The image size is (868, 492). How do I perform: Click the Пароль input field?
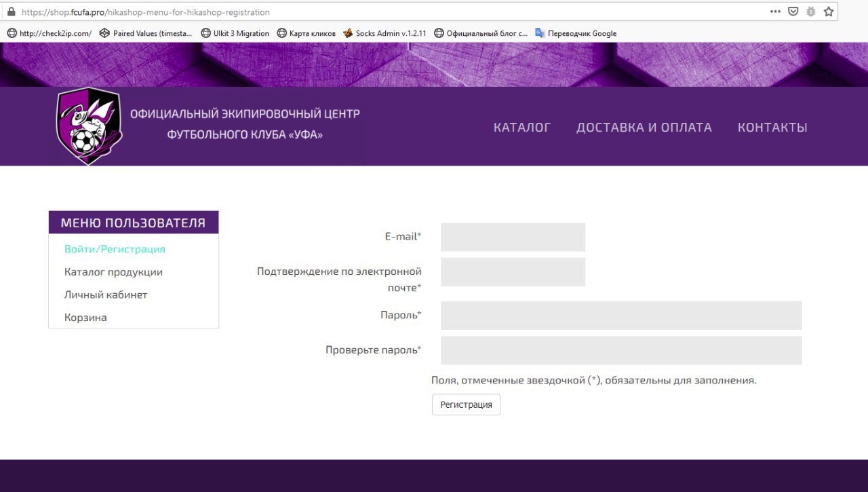[x=621, y=316]
